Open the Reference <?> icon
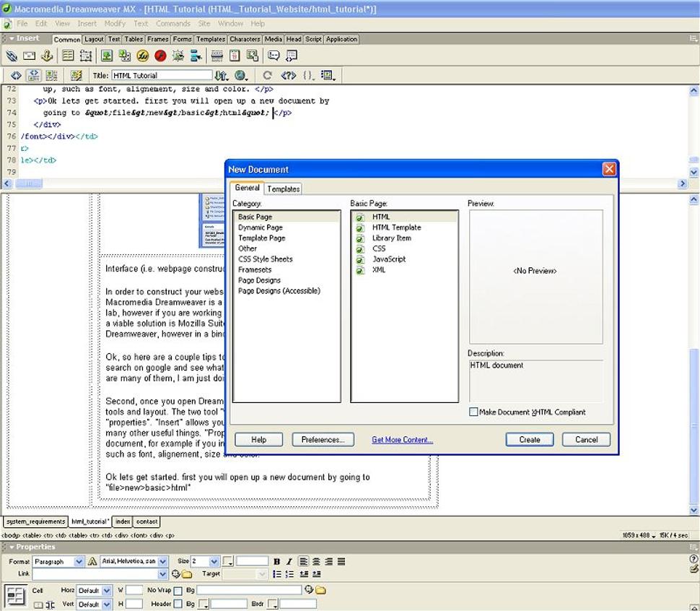The image size is (700, 611). [x=289, y=75]
